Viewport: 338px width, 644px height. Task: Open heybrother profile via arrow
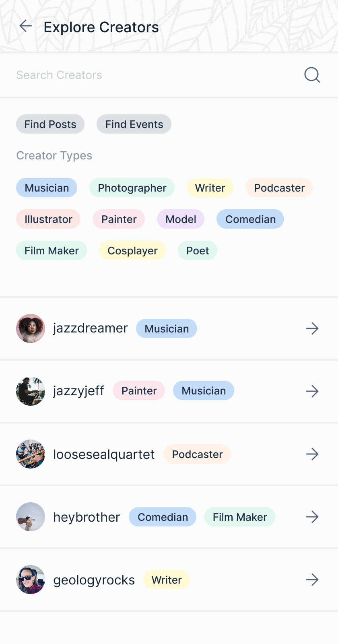(x=312, y=517)
